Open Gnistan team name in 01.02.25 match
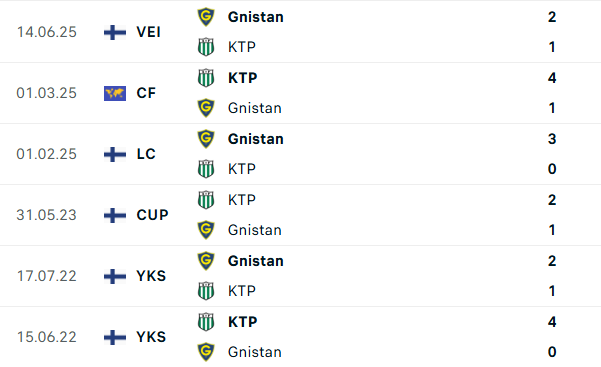This screenshot has height=367, width=601. click(x=256, y=139)
